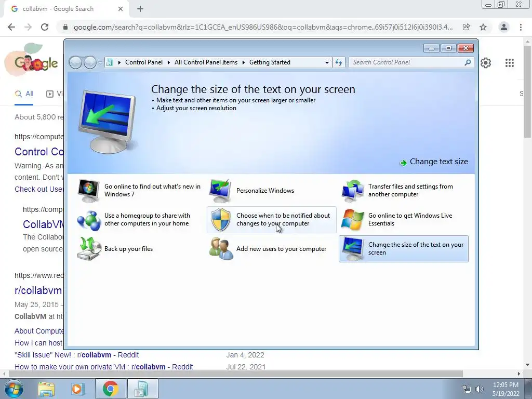
Task: Open Chrome profile avatar
Action: pos(504,27)
